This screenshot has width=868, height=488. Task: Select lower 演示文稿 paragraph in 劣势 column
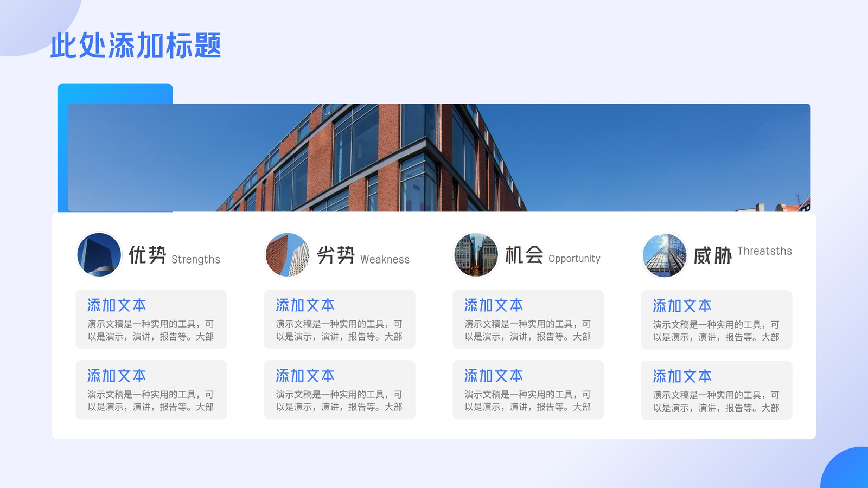[339, 401]
